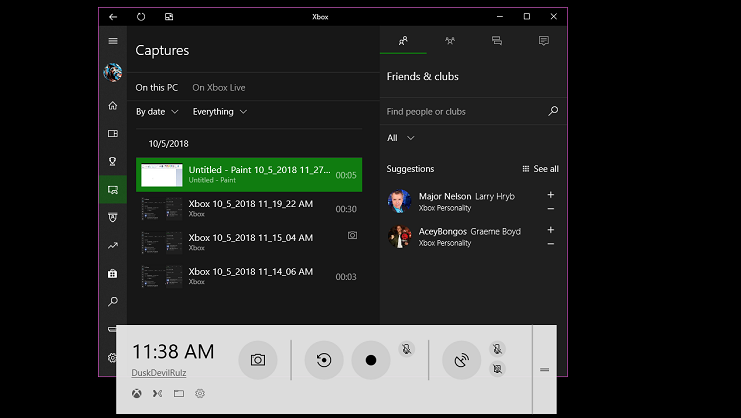Screen dimensions: 741x418
Task: Select the Xbox 11_15_04 AM screenshot
Action: click(249, 243)
